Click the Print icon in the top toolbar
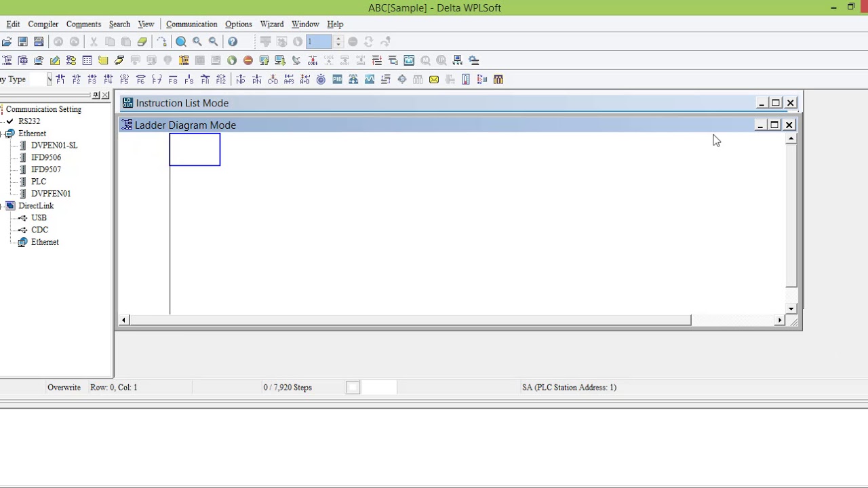This screenshot has height=488, width=868. point(39,42)
